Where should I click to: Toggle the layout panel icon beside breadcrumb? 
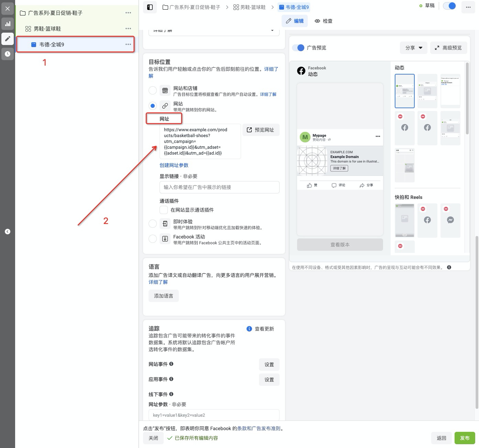pyautogui.click(x=150, y=7)
